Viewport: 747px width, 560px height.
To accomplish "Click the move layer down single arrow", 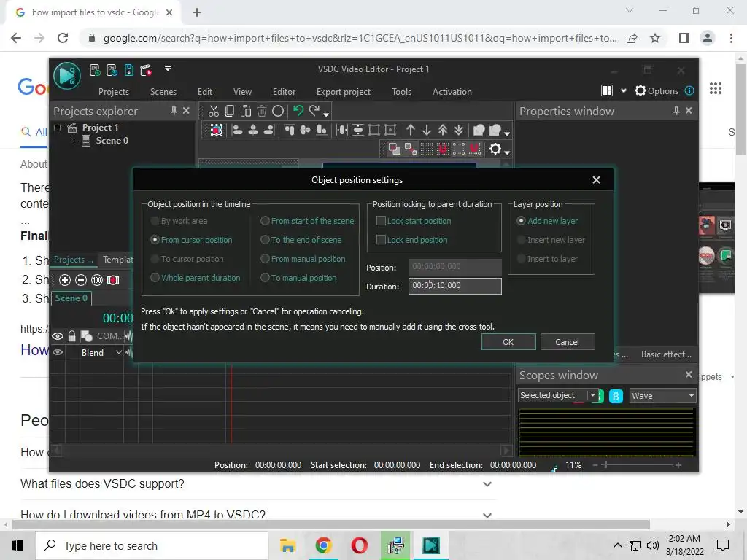I will pos(426,130).
